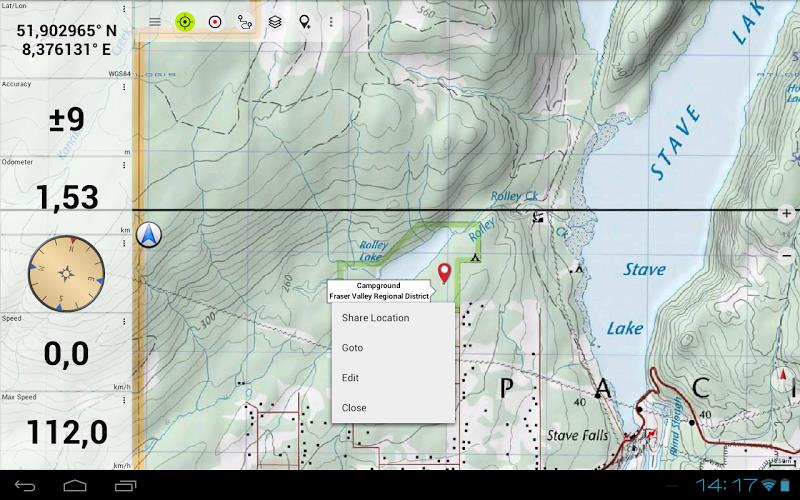Tap the Lat/Lon coordinates display

pyautogui.click(x=65, y=37)
